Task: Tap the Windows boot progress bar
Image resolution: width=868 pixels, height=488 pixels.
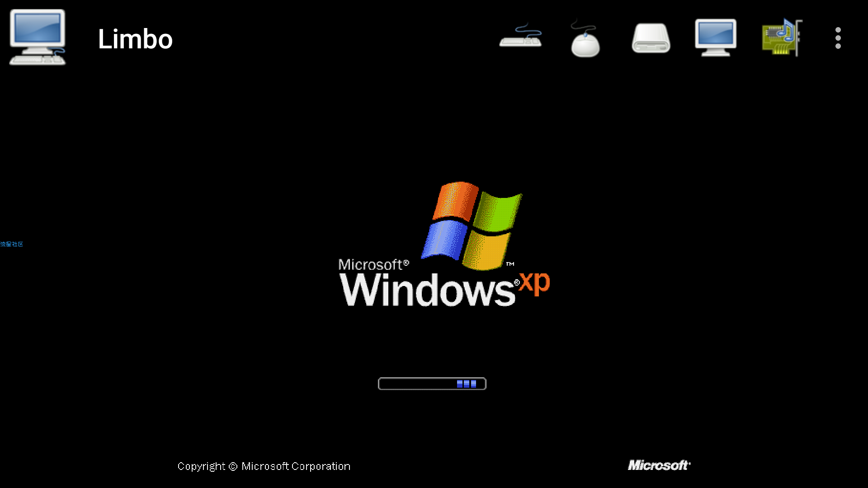Action: [x=432, y=384]
